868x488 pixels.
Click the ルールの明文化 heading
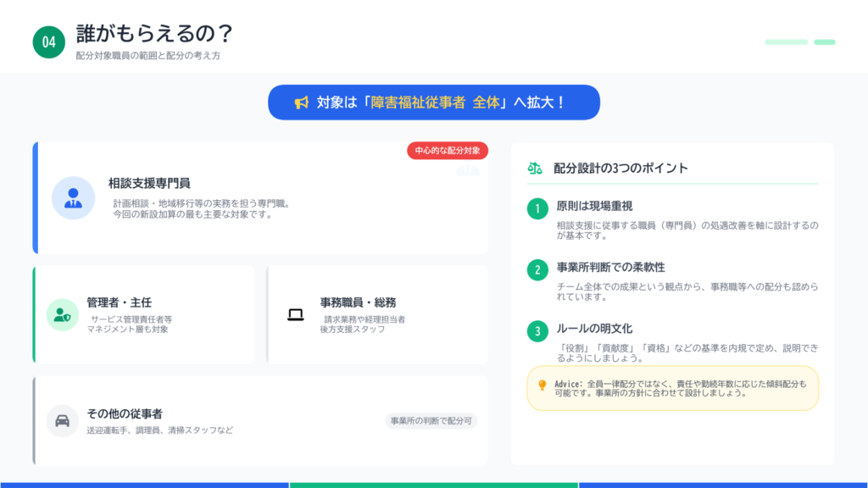coord(594,328)
